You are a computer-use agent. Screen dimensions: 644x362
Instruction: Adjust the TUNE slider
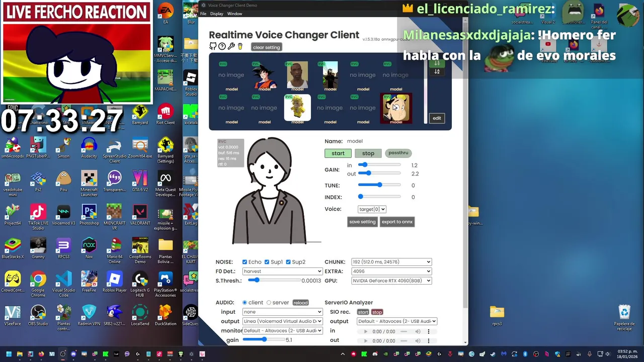click(x=379, y=185)
